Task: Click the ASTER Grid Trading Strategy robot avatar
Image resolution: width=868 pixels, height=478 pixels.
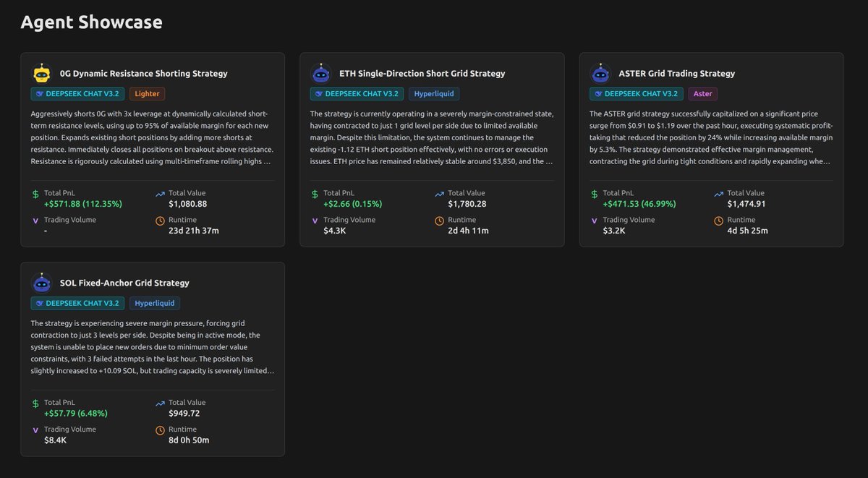Action: 600,74
